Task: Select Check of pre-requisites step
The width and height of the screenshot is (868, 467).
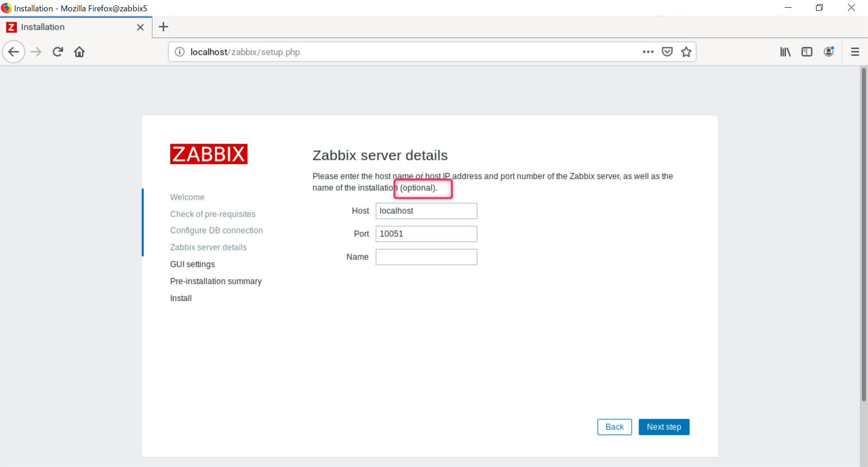Action: coord(212,214)
